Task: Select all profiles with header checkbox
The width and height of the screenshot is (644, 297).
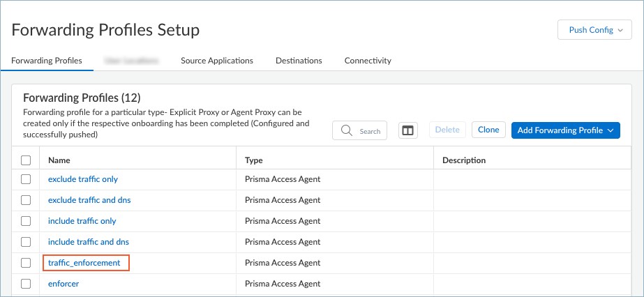Action: click(x=26, y=160)
